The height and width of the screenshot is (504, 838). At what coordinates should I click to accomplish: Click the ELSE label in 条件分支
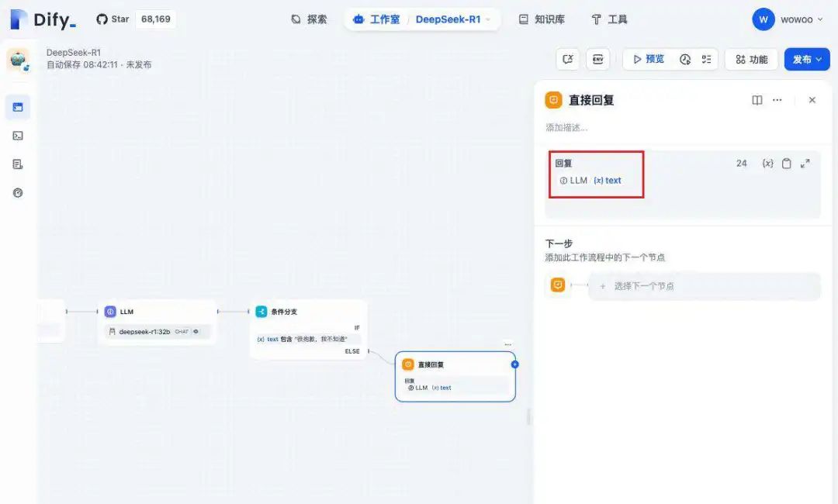(352, 351)
